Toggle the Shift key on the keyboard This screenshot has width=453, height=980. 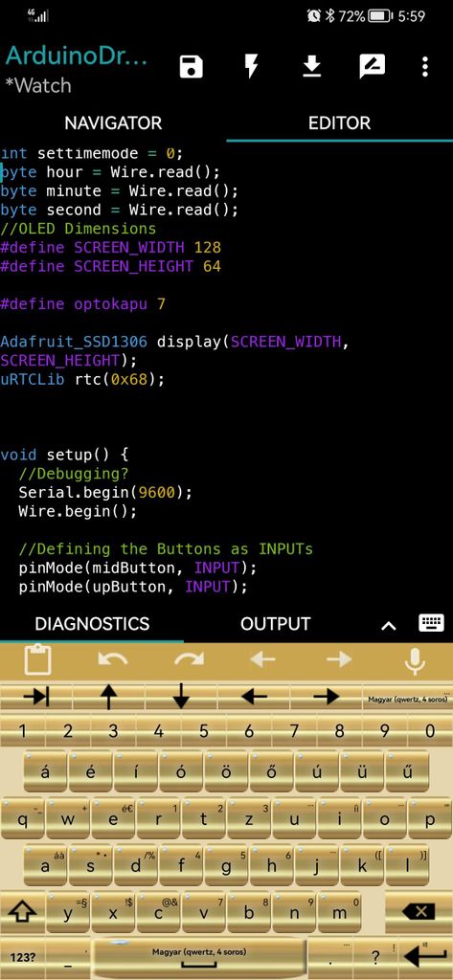22,912
